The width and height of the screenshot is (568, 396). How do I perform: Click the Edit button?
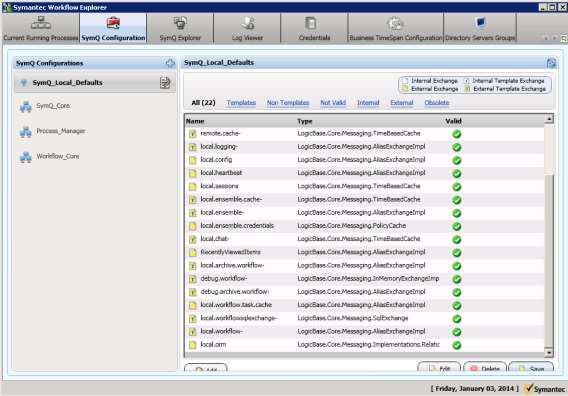(439, 368)
